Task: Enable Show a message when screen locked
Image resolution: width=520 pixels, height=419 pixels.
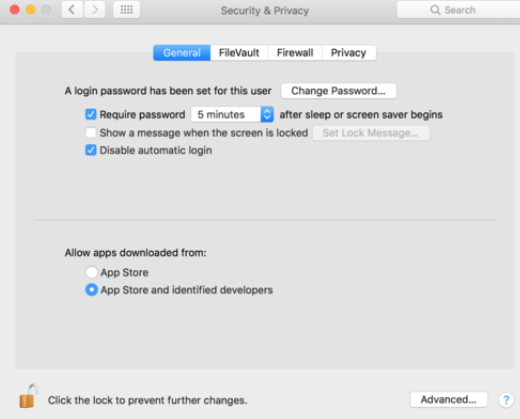Action: click(x=91, y=133)
